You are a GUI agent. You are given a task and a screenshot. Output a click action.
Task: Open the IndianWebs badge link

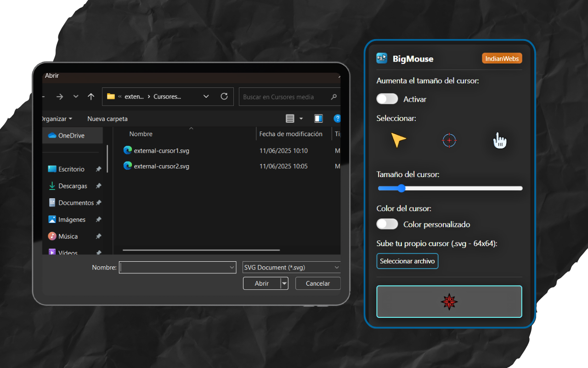(x=502, y=58)
